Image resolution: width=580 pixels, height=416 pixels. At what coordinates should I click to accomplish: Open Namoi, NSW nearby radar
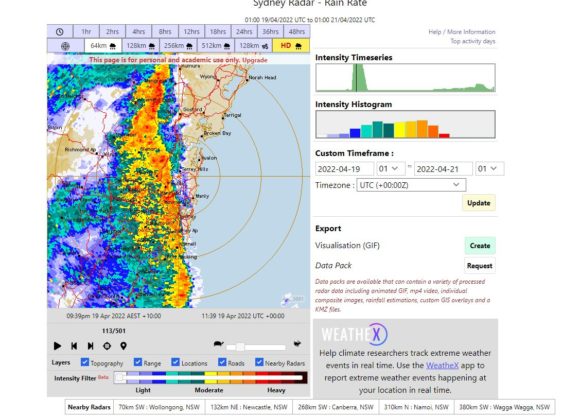pyautogui.click(x=416, y=407)
